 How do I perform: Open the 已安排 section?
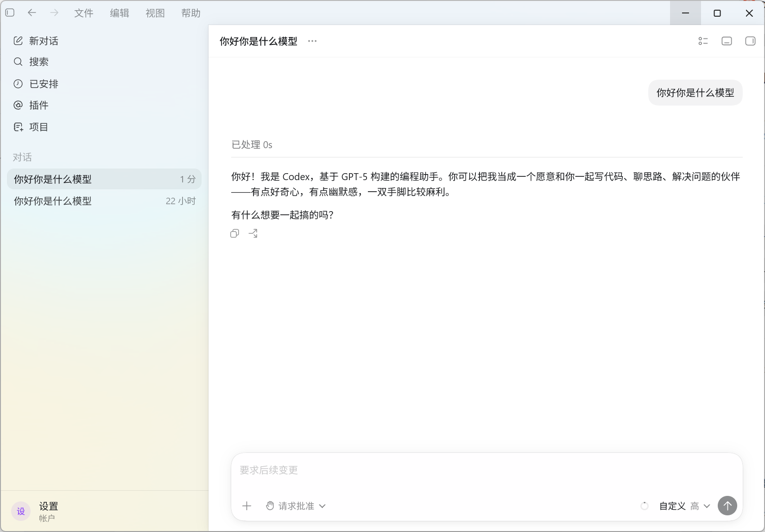104,84
